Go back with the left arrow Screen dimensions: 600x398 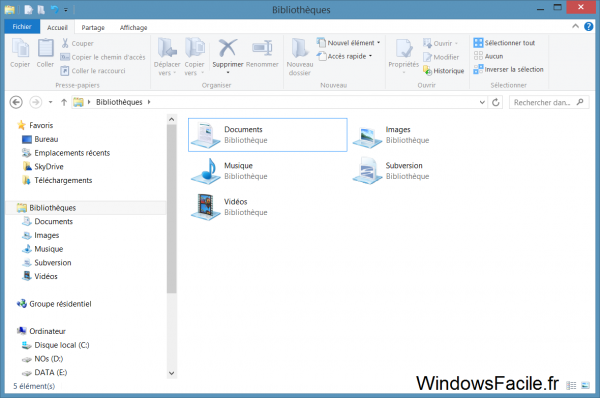tap(16, 102)
